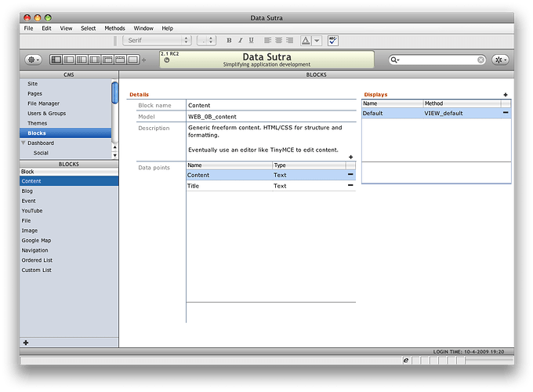Select the Google Map block

coord(69,241)
